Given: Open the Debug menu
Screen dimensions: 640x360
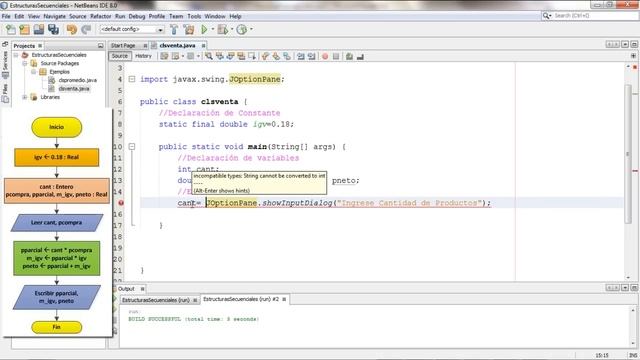Looking at the screenshot, I should [x=137, y=16].
